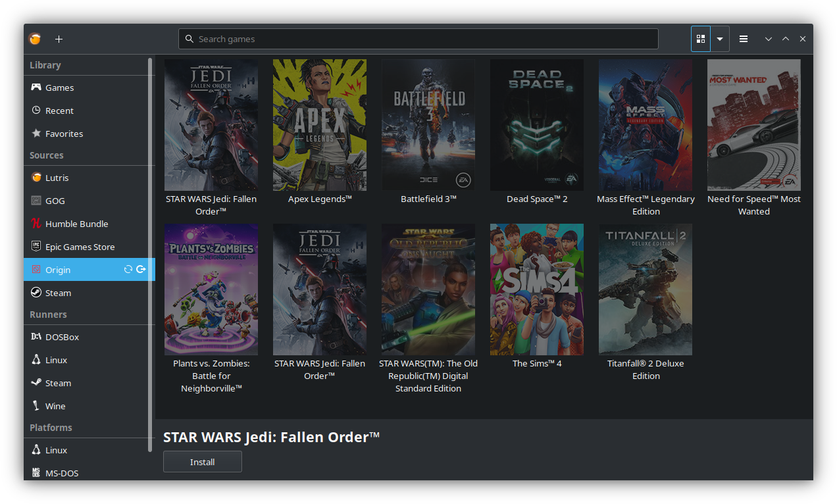Click the Games label in Library
Viewport: 837px width, 504px height.
[59, 88]
